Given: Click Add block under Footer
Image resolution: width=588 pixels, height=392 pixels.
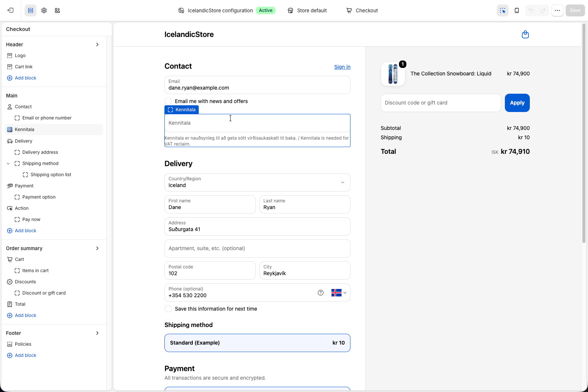Looking at the screenshot, I should [22, 355].
